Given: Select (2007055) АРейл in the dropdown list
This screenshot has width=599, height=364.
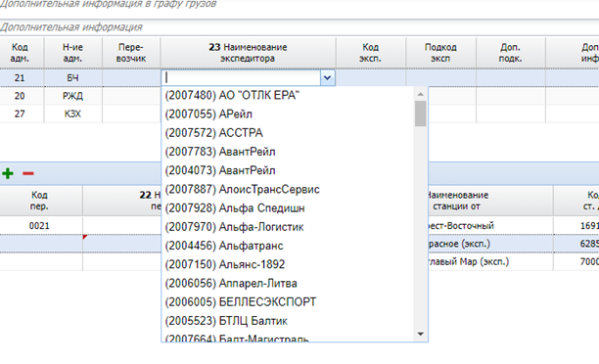Looking at the screenshot, I should 288,114.
